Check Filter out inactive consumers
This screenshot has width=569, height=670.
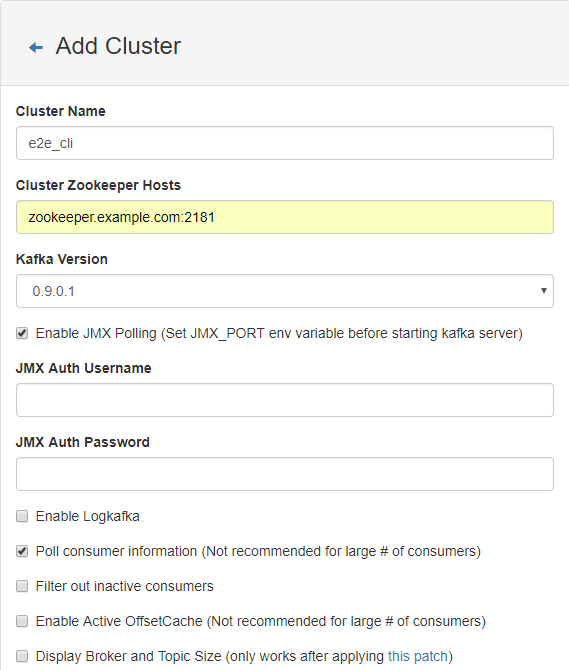22,586
